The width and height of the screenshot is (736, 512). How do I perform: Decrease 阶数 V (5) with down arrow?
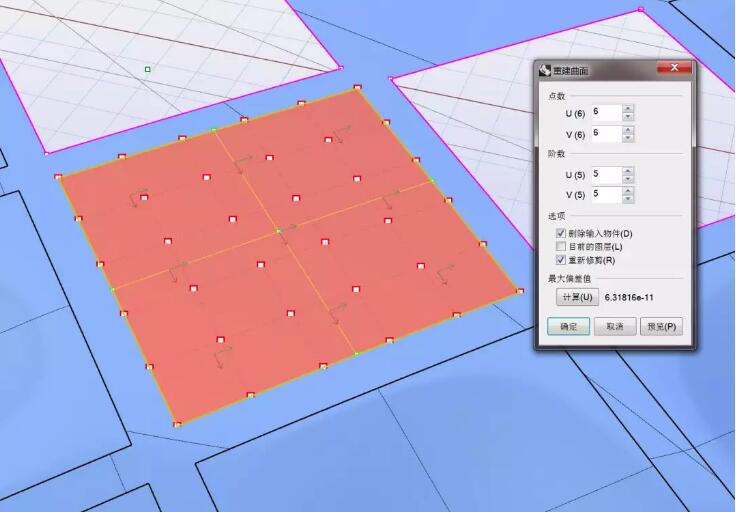628,199
